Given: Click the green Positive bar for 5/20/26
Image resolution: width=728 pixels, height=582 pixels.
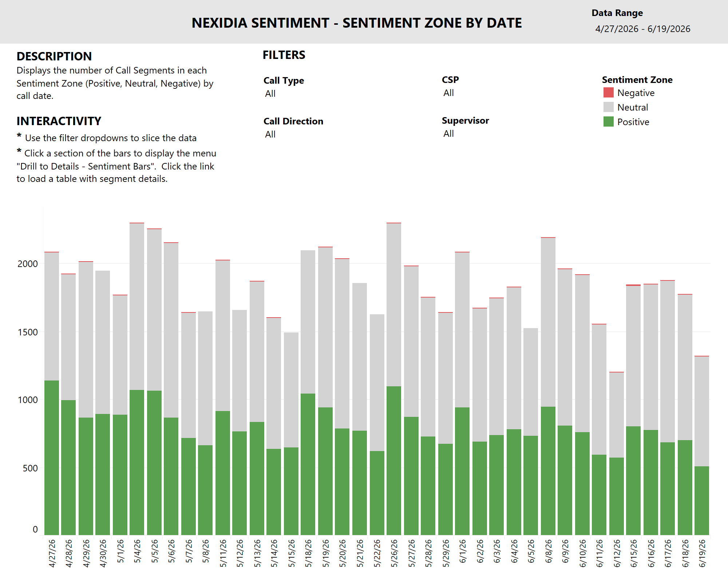Looking at the screenshot, I should (342, 482).
